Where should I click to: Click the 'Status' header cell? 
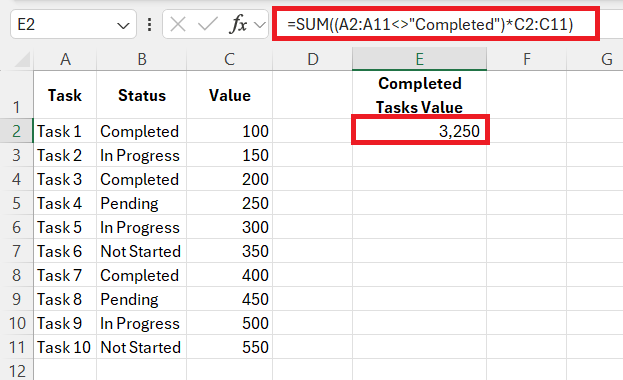(142, 95)
